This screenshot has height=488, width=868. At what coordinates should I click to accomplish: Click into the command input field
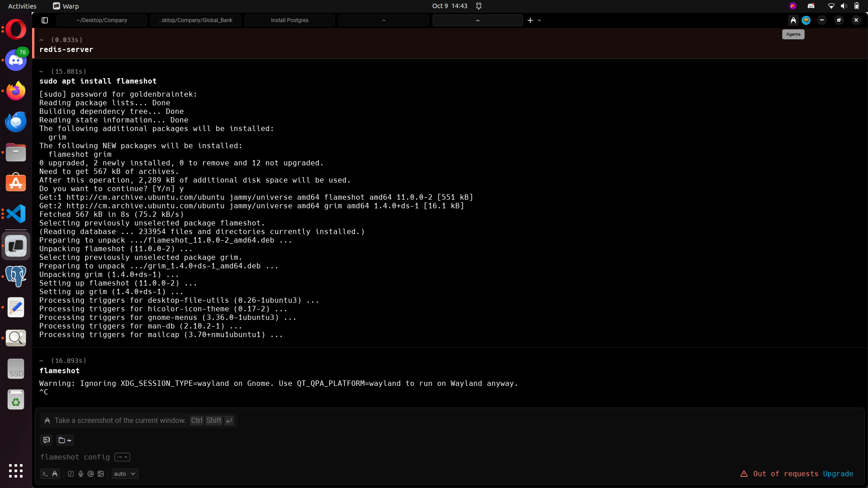coord(407,457)
